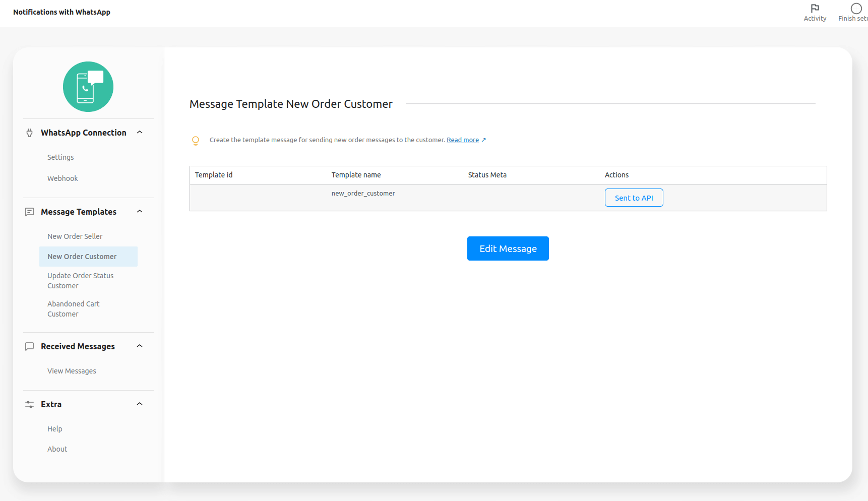The height and width of the screenshot is (501, 868).
Task: Collapse the Message Templates section
Action: [140, 211]
